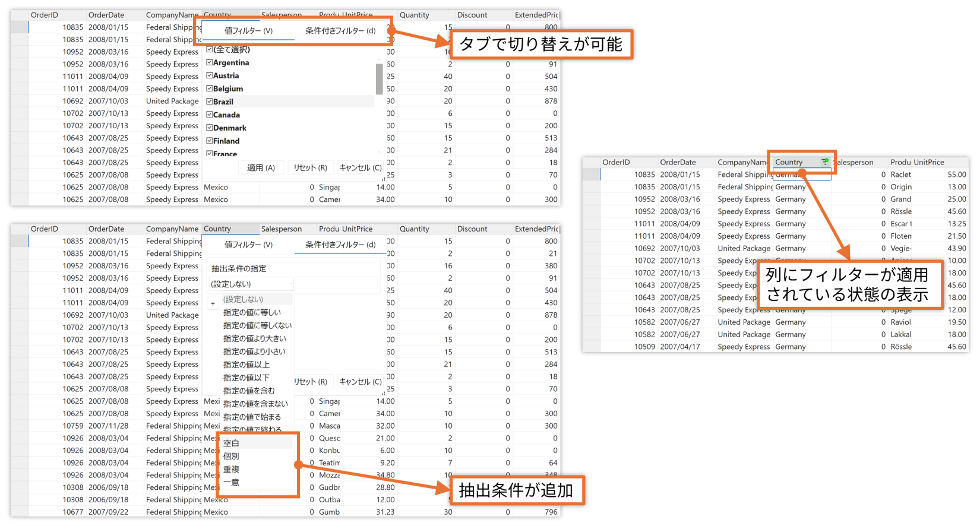Switch to 値フィルター tab above the 抽出条件の指定 section
Screen dimensions: 980x526
(248, 245)
